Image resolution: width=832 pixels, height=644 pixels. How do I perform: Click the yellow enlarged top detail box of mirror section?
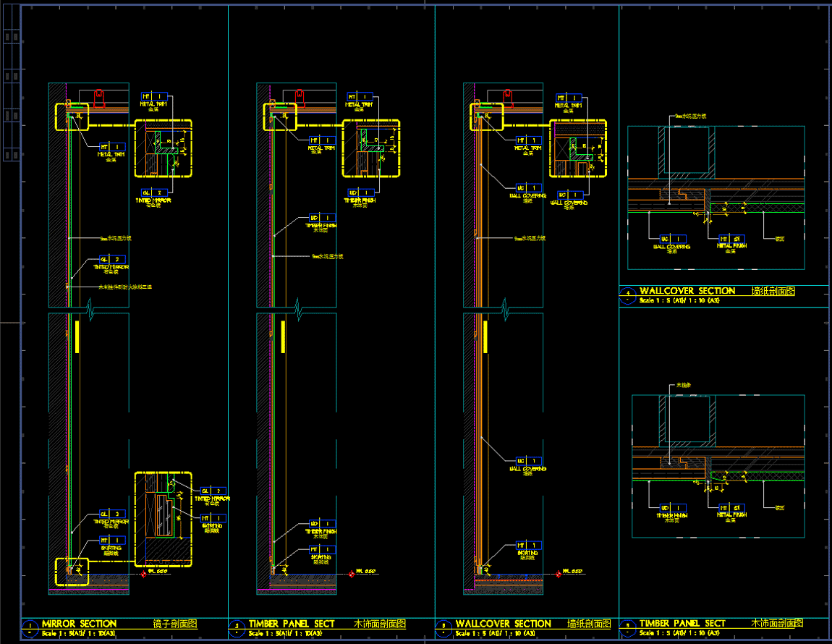(x=164, y=149)
